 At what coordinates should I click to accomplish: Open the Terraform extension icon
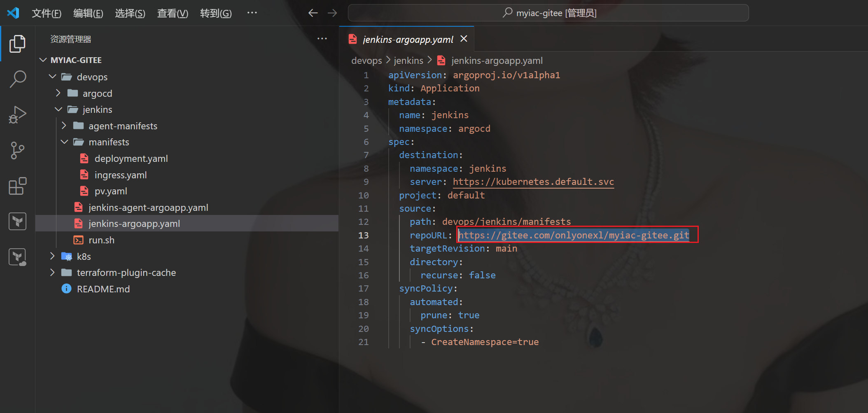click(x=17, y=222)
